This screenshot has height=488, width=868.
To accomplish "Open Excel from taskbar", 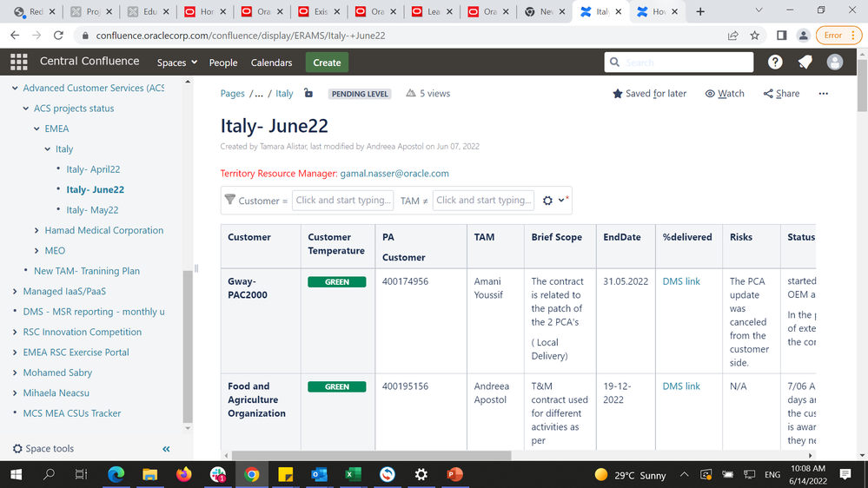I will pos(353,475).
